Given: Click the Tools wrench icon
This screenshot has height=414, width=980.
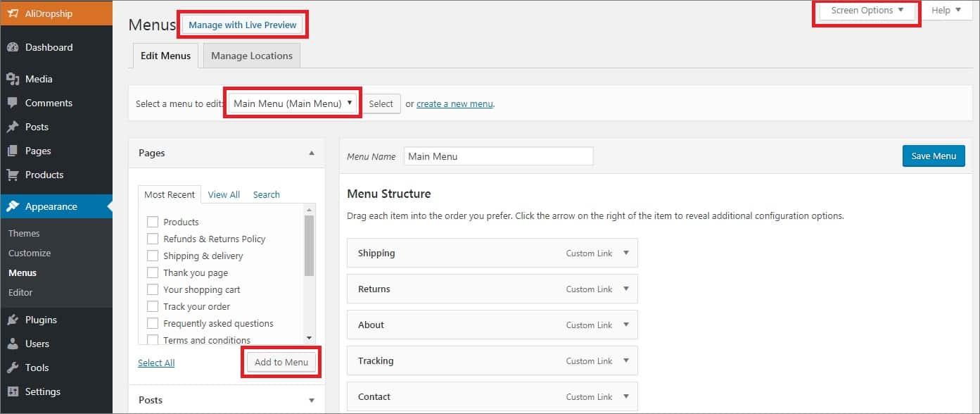Looking at the screenshot, I should click(13, 368).
